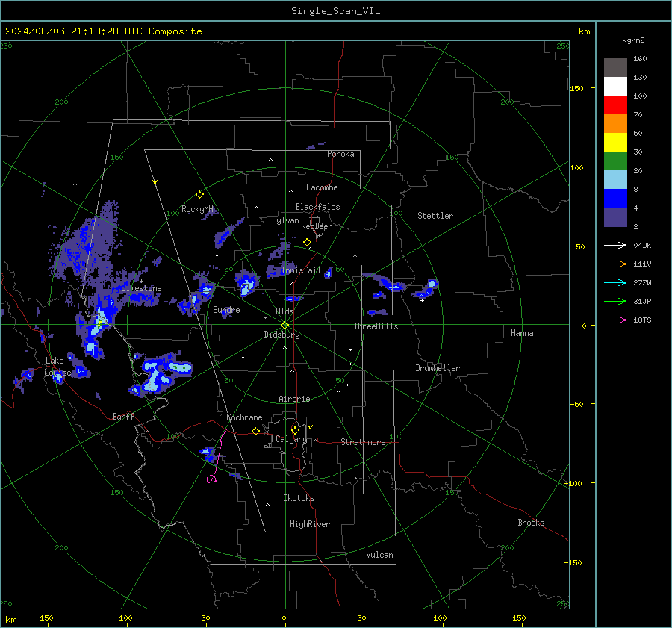The image size is (672, 628).
Task: Click the yellow diamond marker near RockyMH
Action: click(x=199, y=195)
